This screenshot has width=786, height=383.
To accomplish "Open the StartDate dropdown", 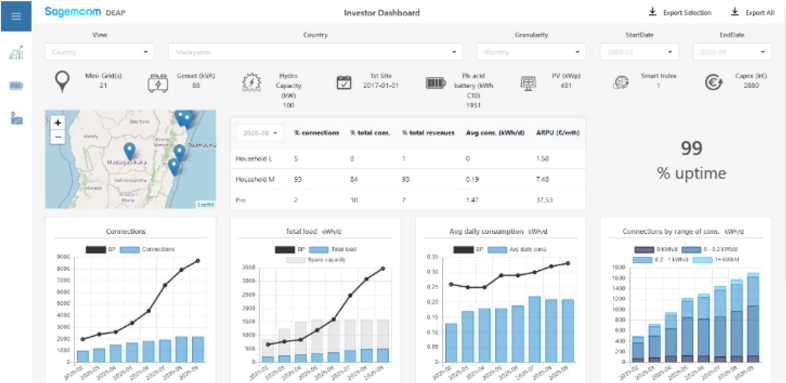I will [639, 52].
